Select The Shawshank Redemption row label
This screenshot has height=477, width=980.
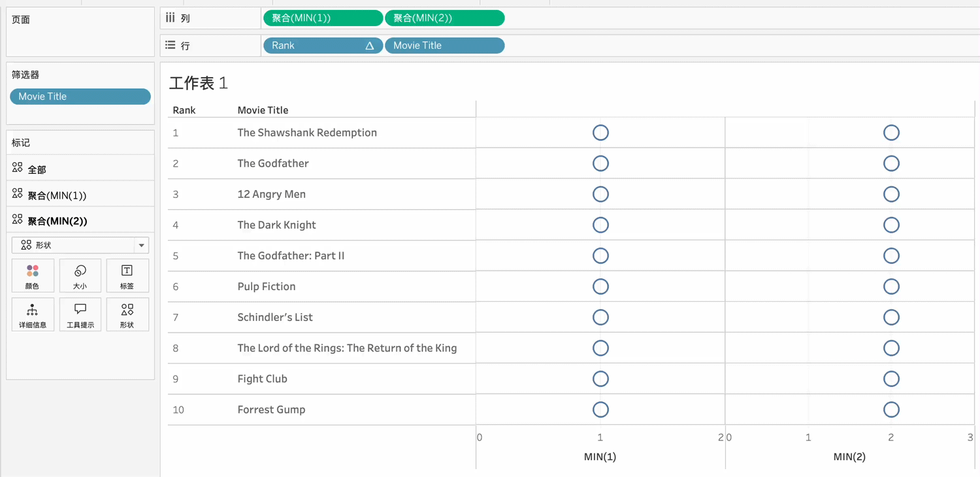pyautogui.click(x=307, y=133)
